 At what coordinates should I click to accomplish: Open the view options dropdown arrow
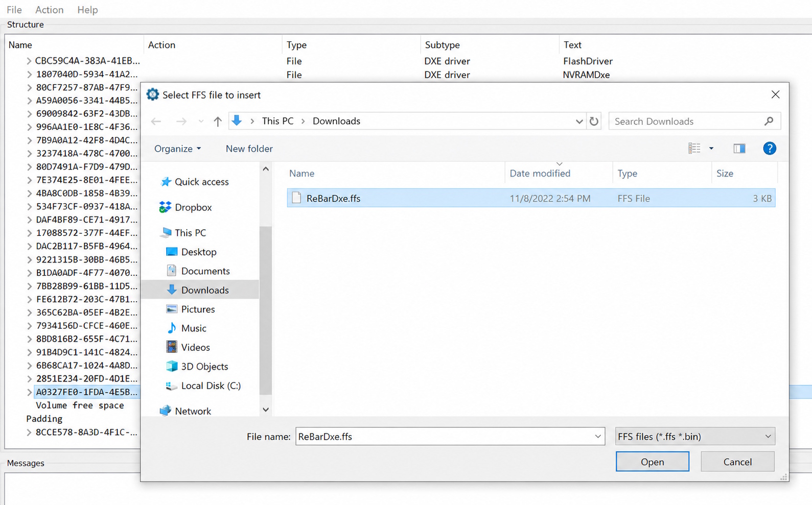[711, 149]
